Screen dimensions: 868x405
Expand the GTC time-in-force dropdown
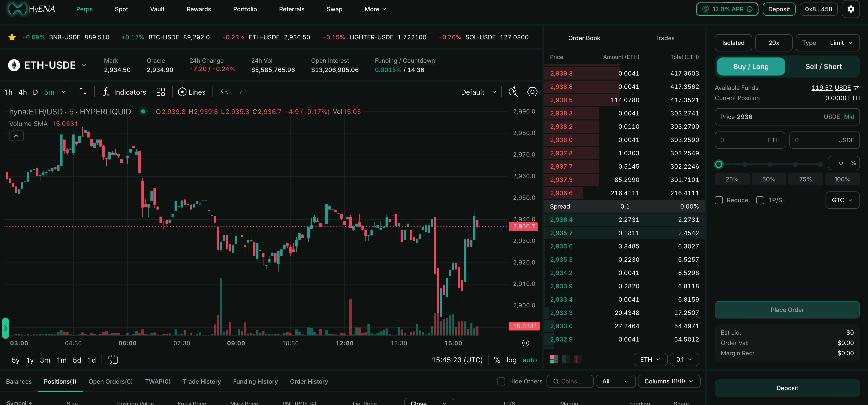[x=842, y=200]
